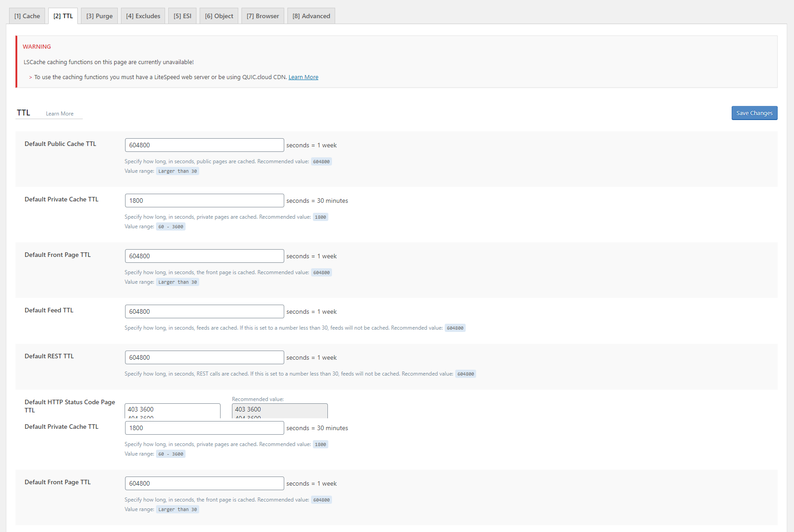The width and height of the screenshot is (794, 532).
Task: Click the 'Default HTTP Status Code Page TTL' label
Action: point(70,406)
